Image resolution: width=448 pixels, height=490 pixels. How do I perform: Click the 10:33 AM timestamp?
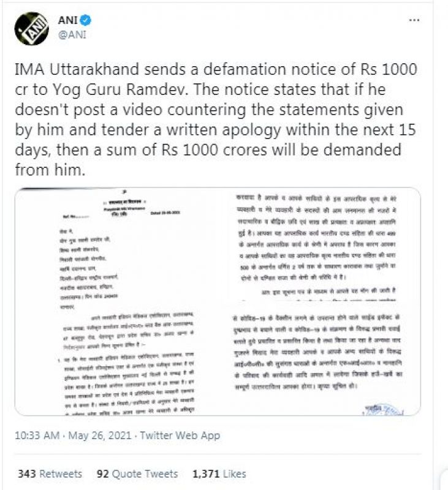(37, 435)
